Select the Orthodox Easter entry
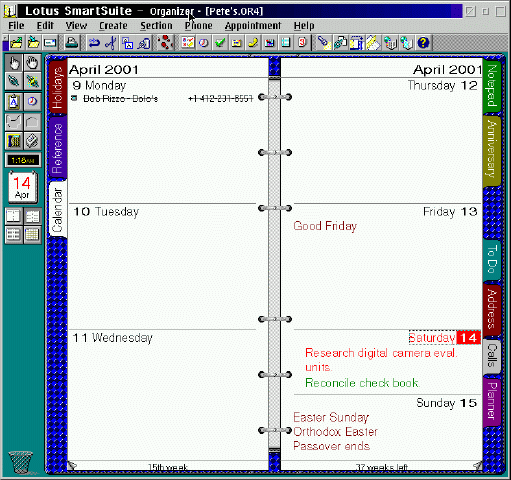Screen dimensions: 511x480 point(335,432)
